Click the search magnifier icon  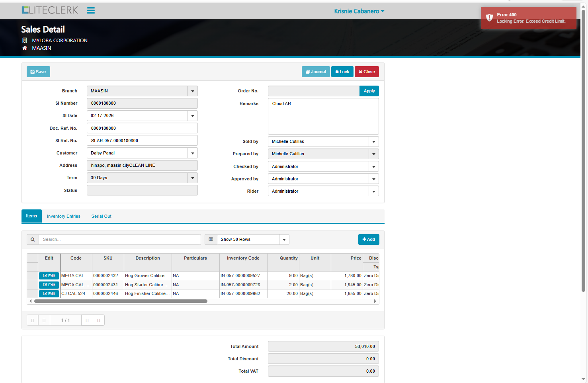[x=33, y=239]
